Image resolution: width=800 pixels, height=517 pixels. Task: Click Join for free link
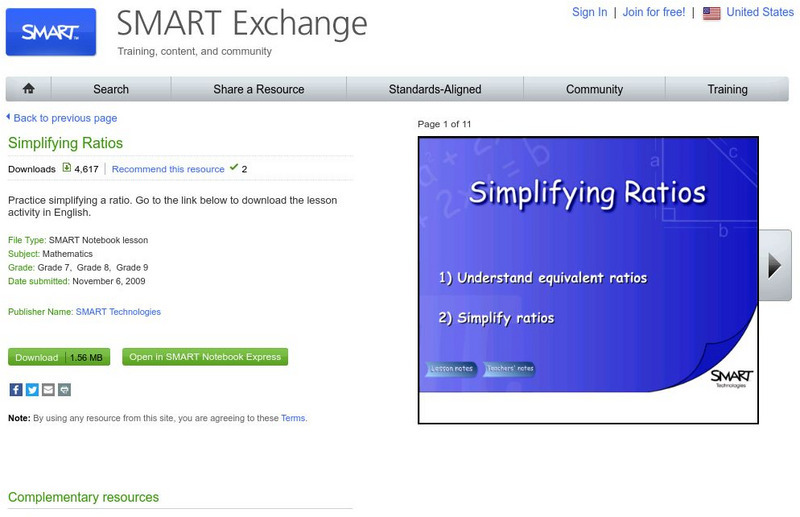click(654, 12)
